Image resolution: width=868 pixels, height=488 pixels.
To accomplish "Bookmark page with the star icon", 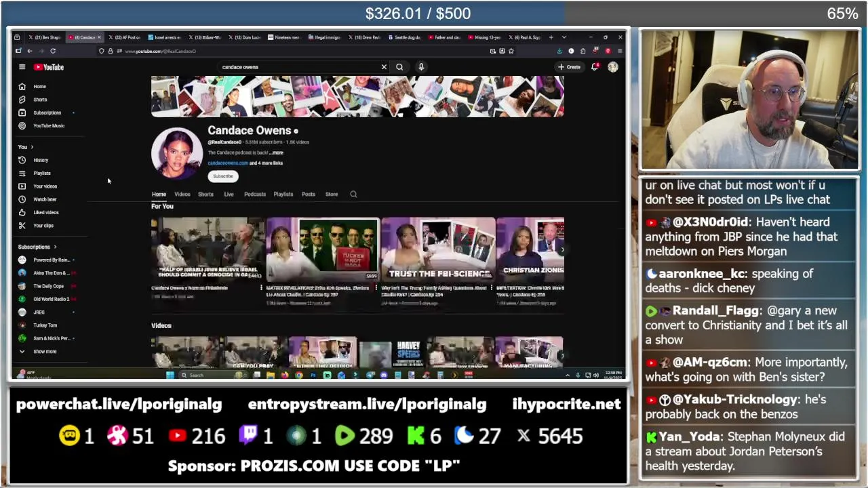I will click(511, 51).
